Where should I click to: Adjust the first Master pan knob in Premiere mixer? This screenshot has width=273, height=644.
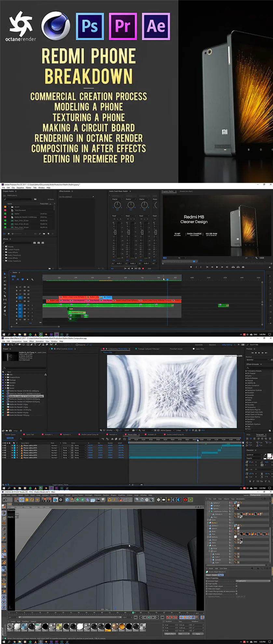pos(117,204)
